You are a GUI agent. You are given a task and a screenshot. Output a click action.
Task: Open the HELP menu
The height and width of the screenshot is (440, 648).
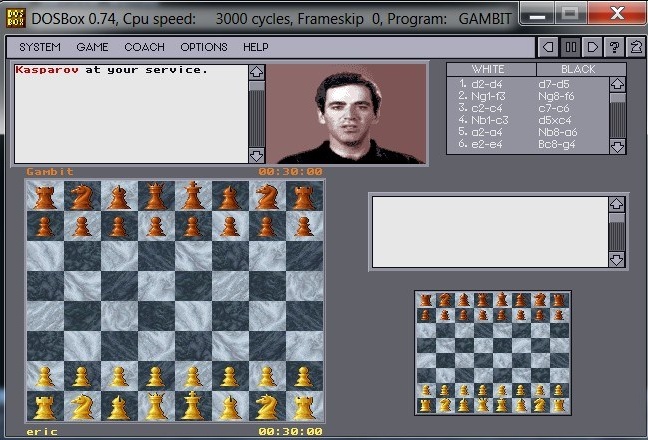256,47
